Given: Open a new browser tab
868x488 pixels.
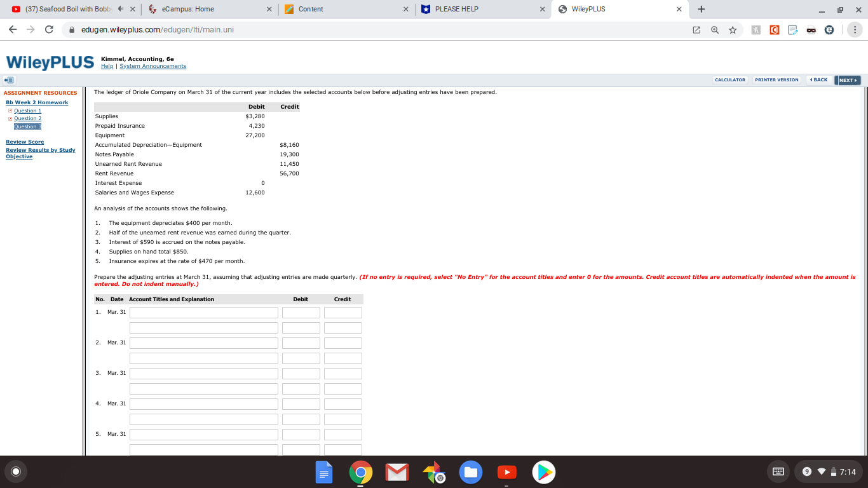Looking at the screenshot, I should (702, 9).
